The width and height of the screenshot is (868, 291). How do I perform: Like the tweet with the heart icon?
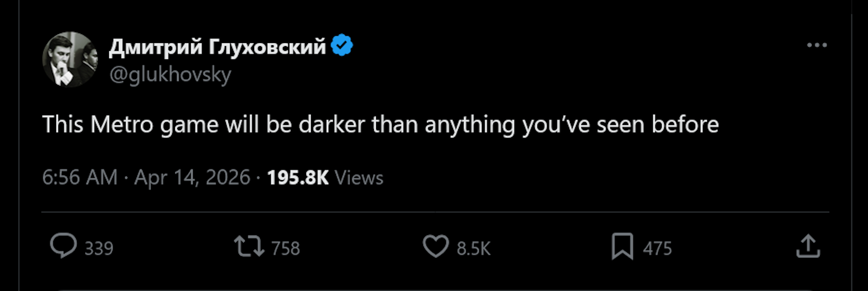435,247
